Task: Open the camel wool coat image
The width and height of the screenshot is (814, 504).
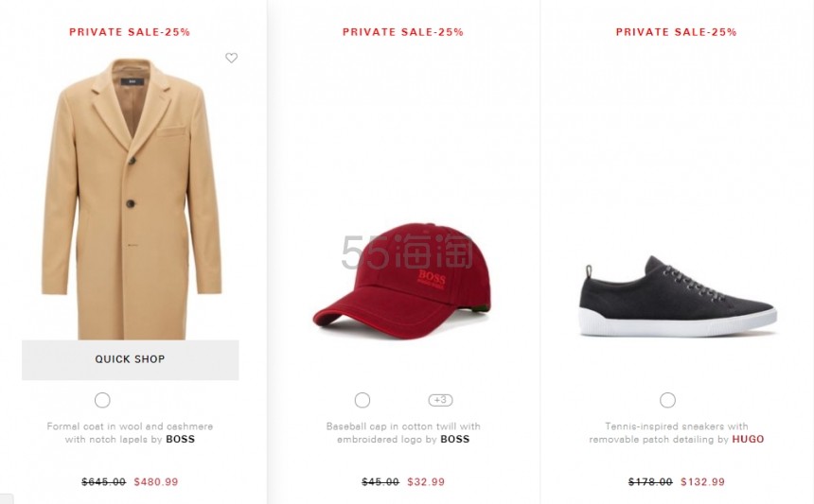Action: click(131, 199)
